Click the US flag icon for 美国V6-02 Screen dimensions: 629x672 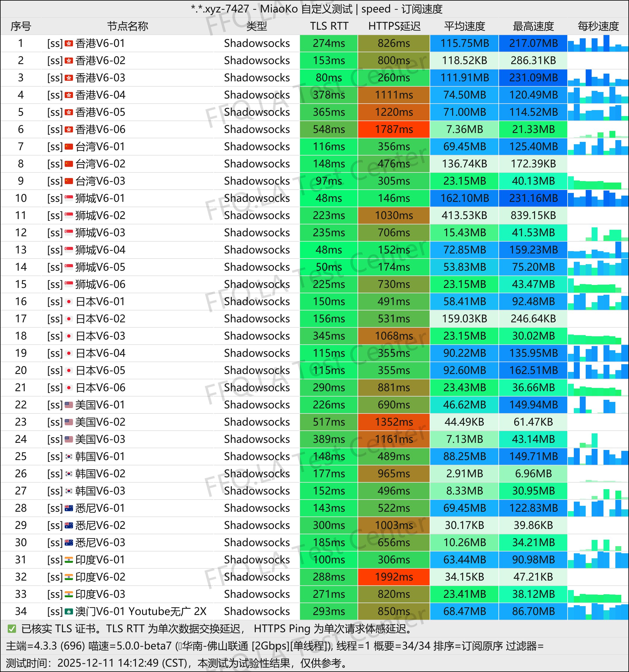[x=69, y=422]
